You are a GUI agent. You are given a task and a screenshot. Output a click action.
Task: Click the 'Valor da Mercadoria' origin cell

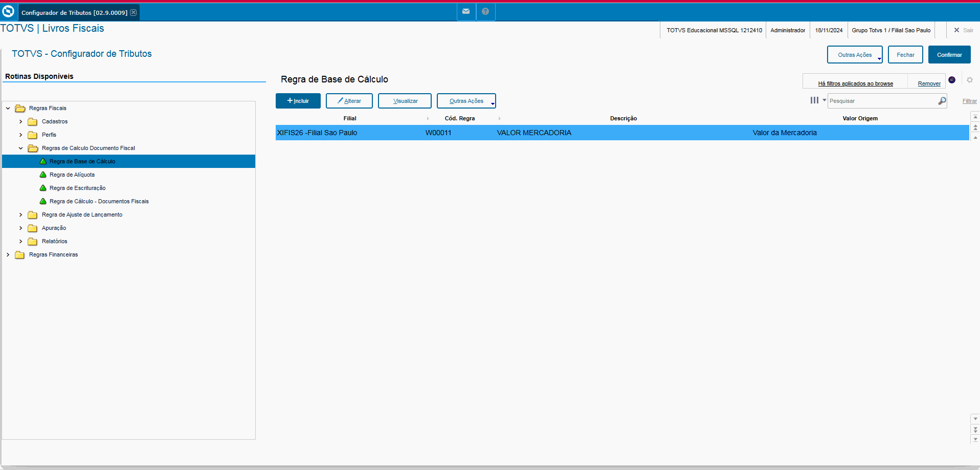(x=785, y=133)
